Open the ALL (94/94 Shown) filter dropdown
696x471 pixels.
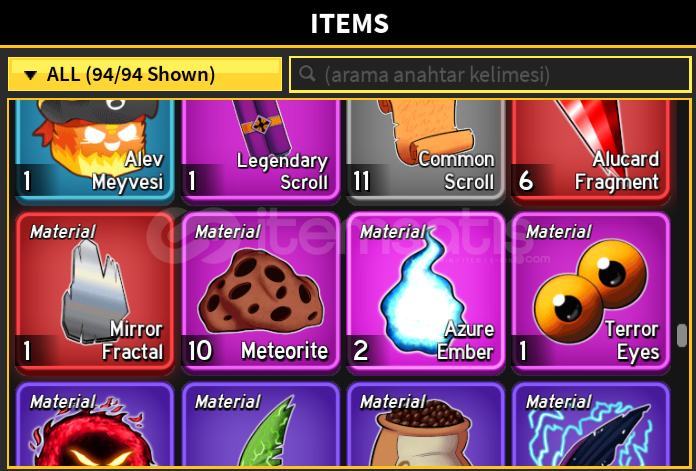point(145,74)
